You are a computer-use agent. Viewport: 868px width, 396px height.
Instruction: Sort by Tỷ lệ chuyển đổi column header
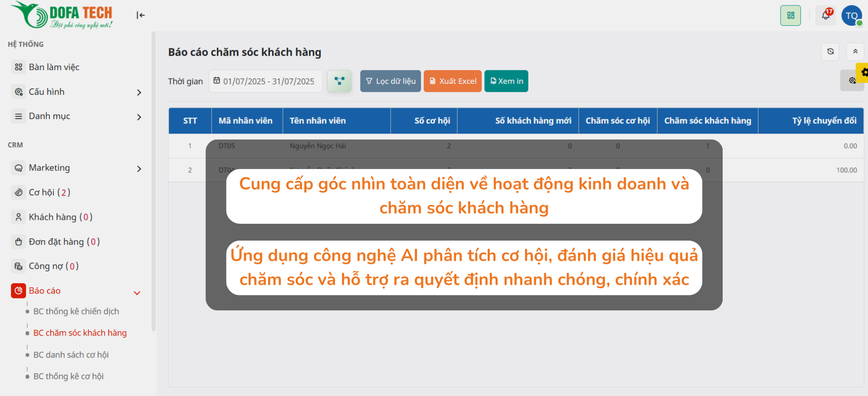point(811,121)
